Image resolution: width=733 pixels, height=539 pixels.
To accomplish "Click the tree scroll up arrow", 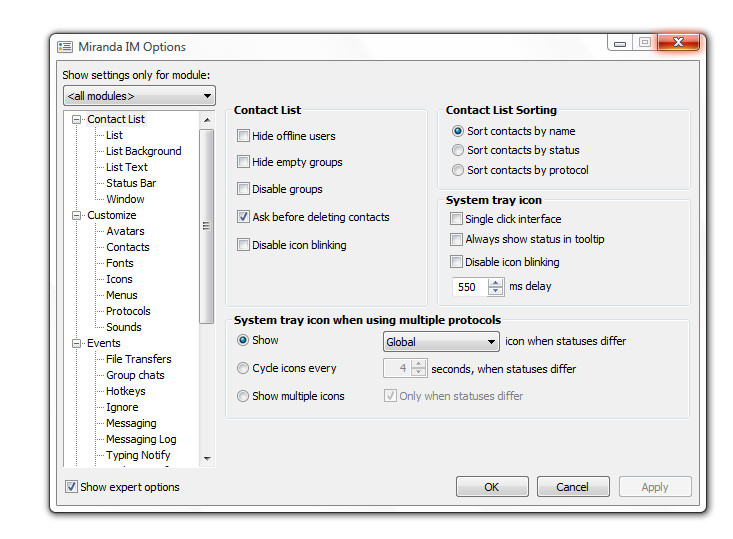I will point(207,120).
